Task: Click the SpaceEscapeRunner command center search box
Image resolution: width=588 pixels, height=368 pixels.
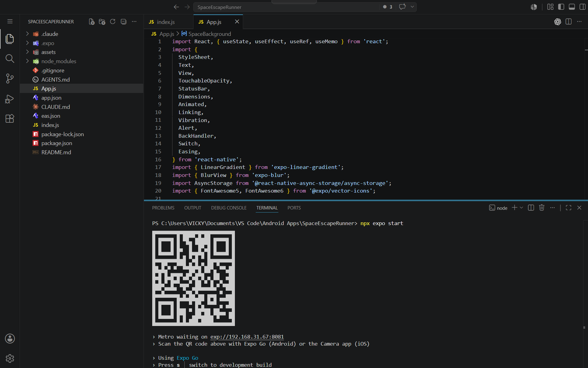Action: pos(285,7)
